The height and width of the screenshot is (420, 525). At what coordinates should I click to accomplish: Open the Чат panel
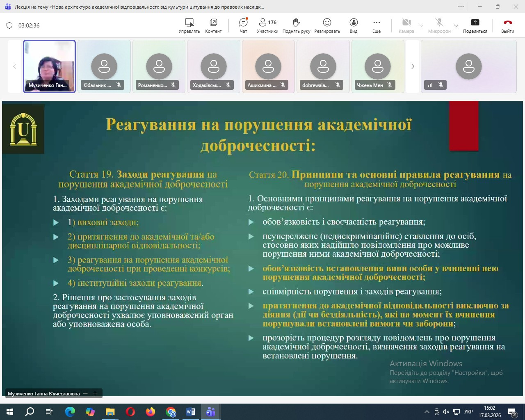point(243,25)
